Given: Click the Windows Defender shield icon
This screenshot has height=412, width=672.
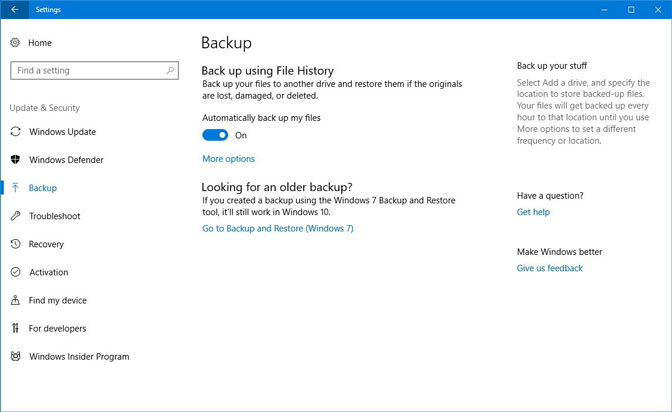Looking at the screenshot, I should pyautogui.click(x=15, y=159).
